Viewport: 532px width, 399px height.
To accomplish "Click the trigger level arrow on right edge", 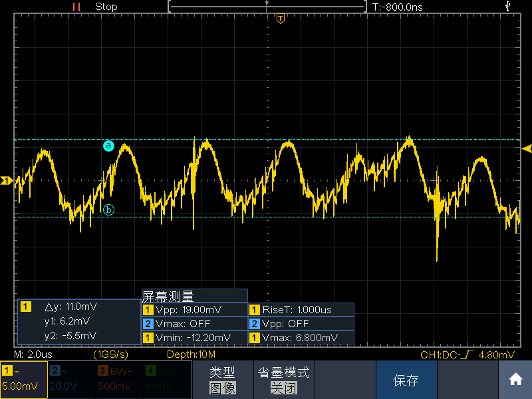I will [527, 148].
